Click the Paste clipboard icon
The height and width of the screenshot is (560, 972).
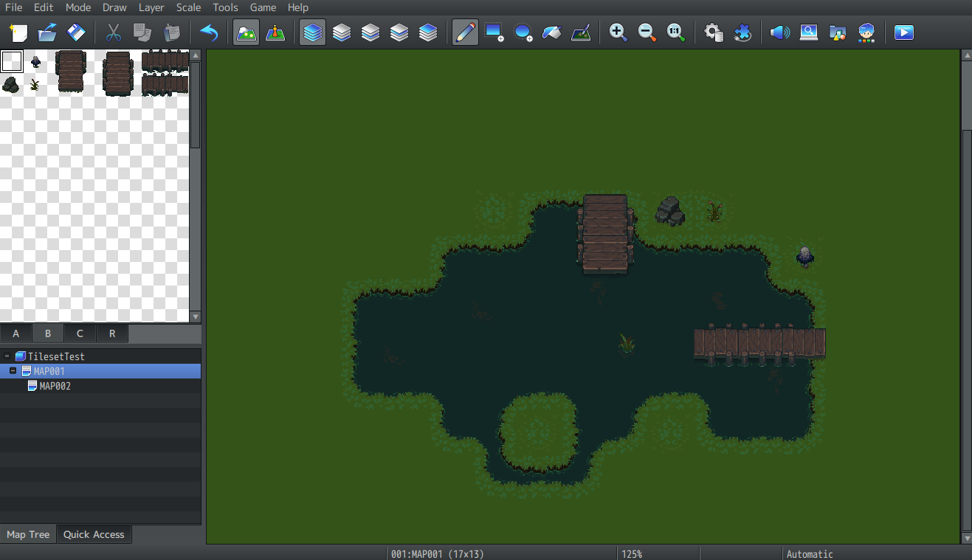(170, 32)
